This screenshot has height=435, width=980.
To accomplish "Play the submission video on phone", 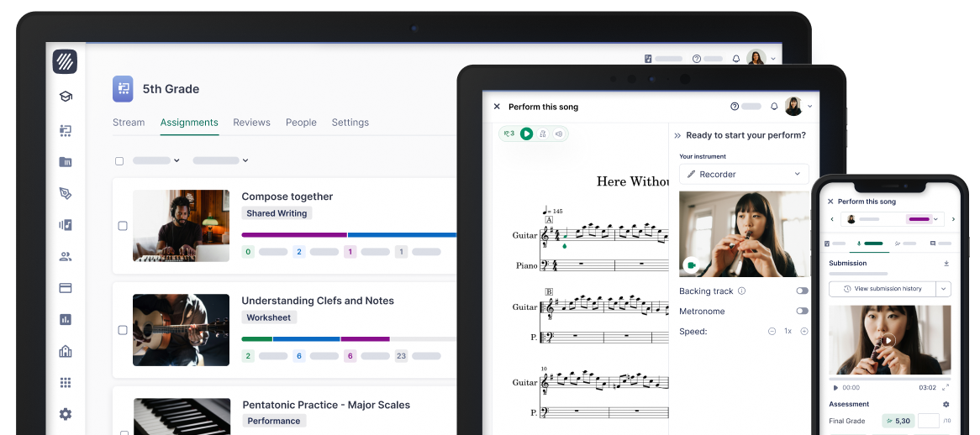I will [888, 341].
